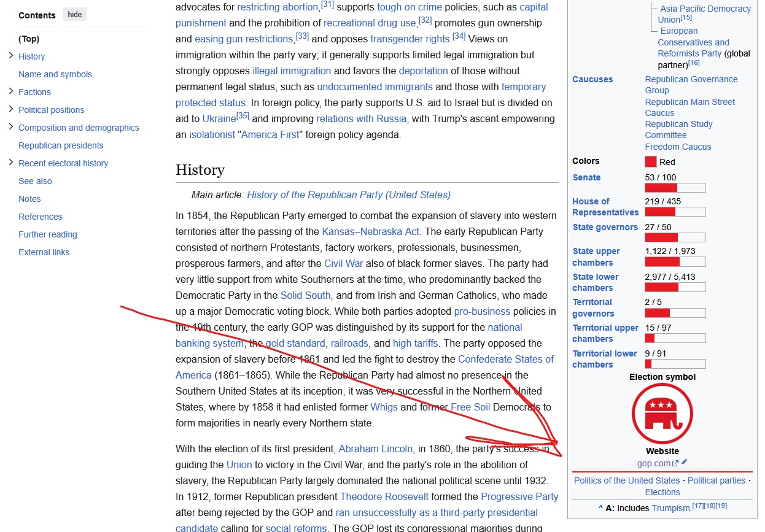Open the Free Soil link
The height and width of the screenshot is (532, 765).
tap(470, 407)
